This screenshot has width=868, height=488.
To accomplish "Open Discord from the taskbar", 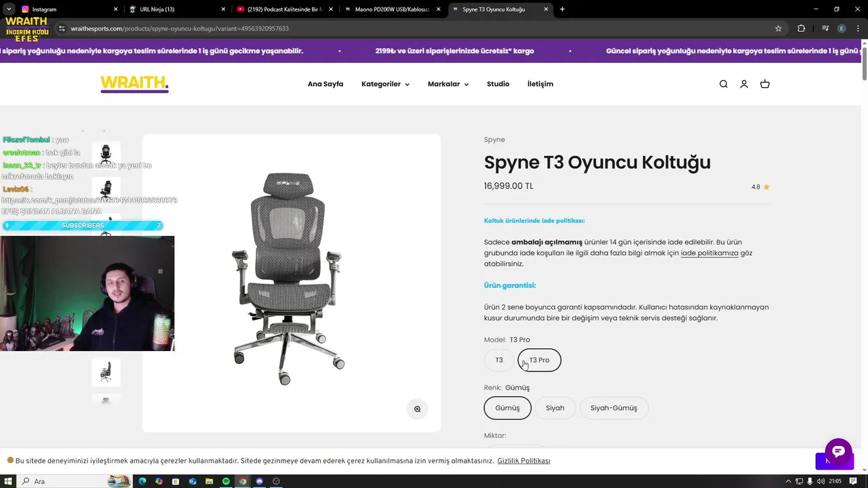I will click(260, 481).
